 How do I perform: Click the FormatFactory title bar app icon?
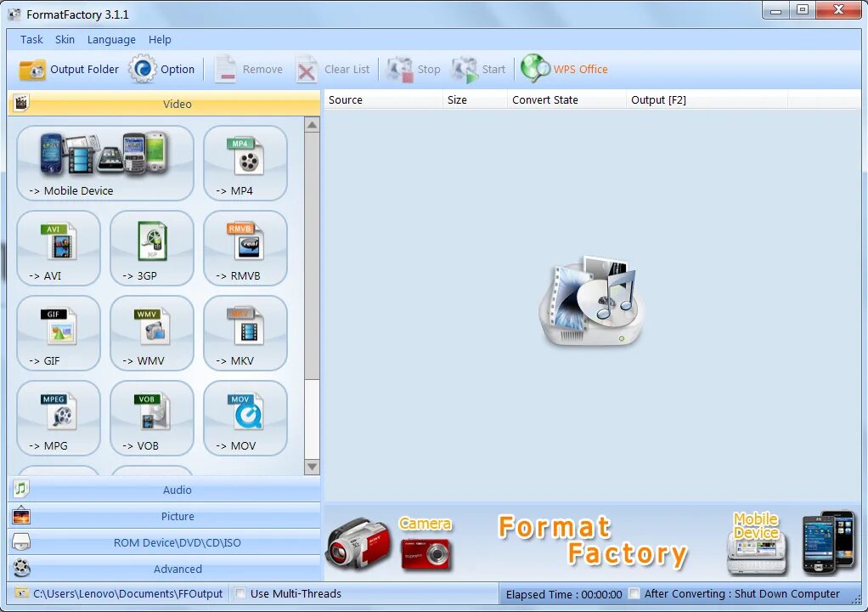coord(14,14)
